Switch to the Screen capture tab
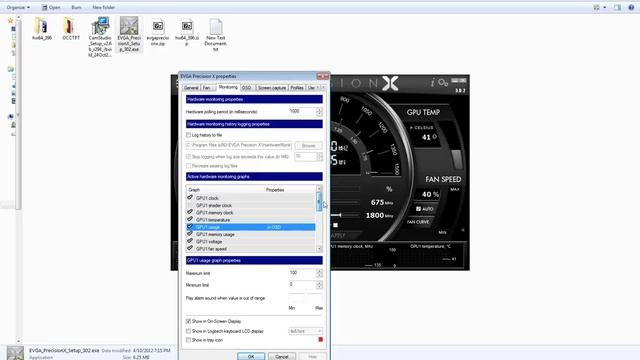Screen dimensions: 640x360 [272, 88]
